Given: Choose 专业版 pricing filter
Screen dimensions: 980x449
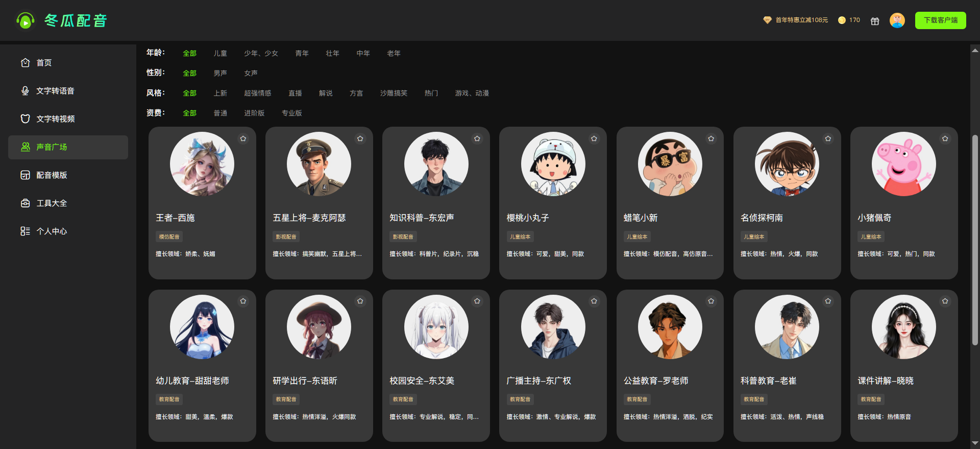Looking at the screenshot, I should (291, 113).
